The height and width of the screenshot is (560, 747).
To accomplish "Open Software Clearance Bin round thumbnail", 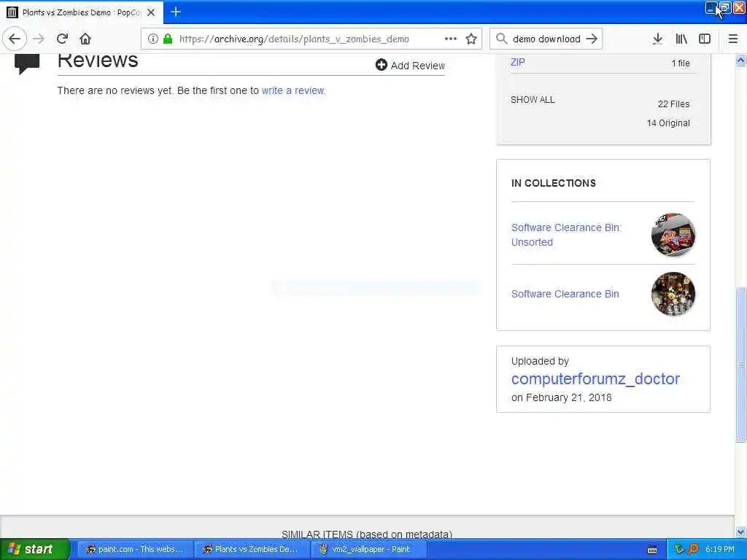I will point(673,294).
